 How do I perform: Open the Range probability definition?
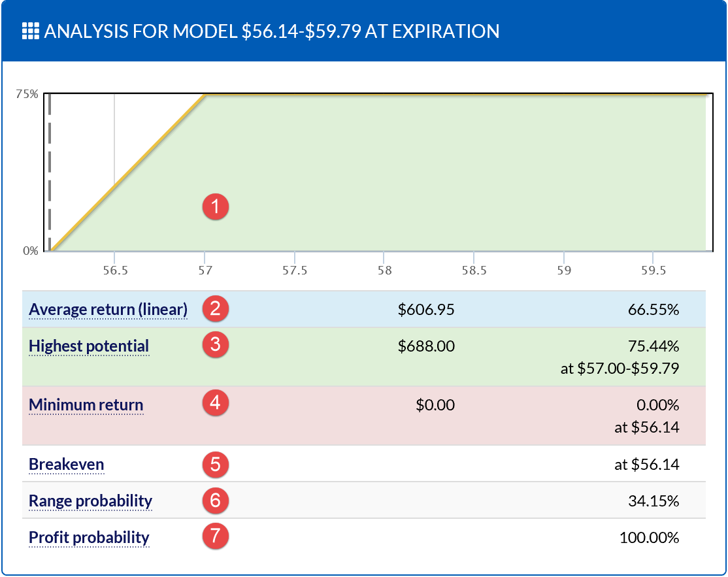click(x=91, y=501)
